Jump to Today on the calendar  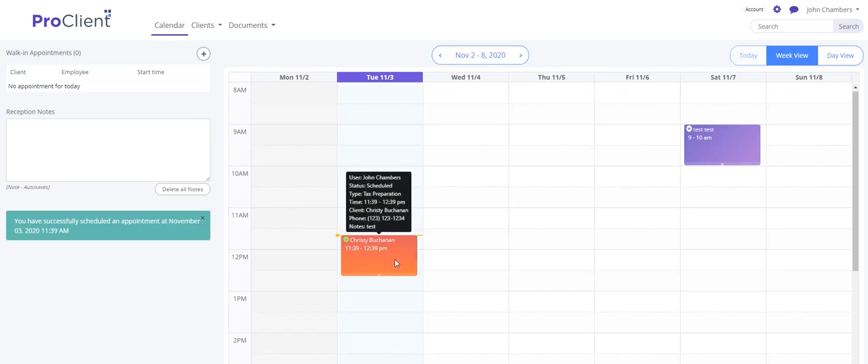(x=748, y=56)
